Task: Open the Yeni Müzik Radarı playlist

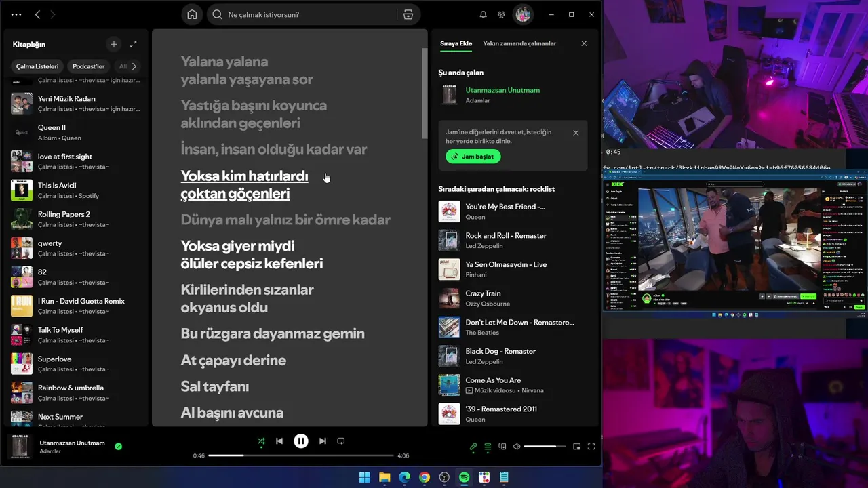Action: [75, 103]
